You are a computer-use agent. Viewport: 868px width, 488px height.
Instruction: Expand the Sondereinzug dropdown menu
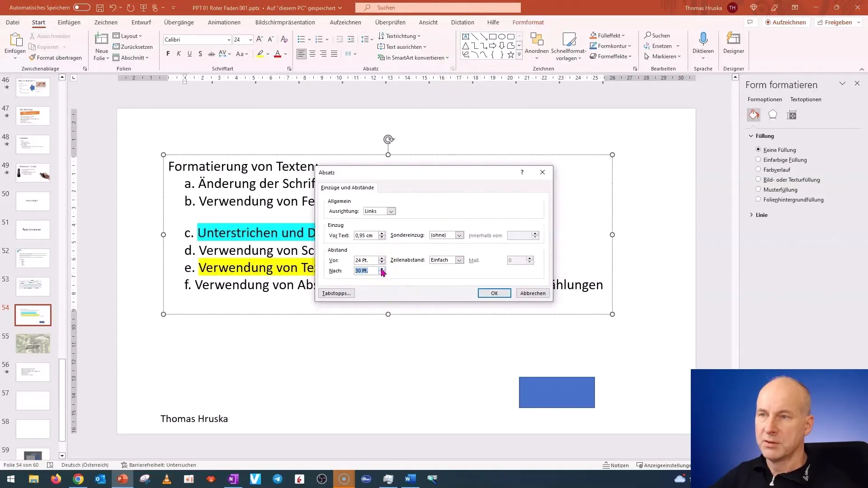(x=460, y=235)
